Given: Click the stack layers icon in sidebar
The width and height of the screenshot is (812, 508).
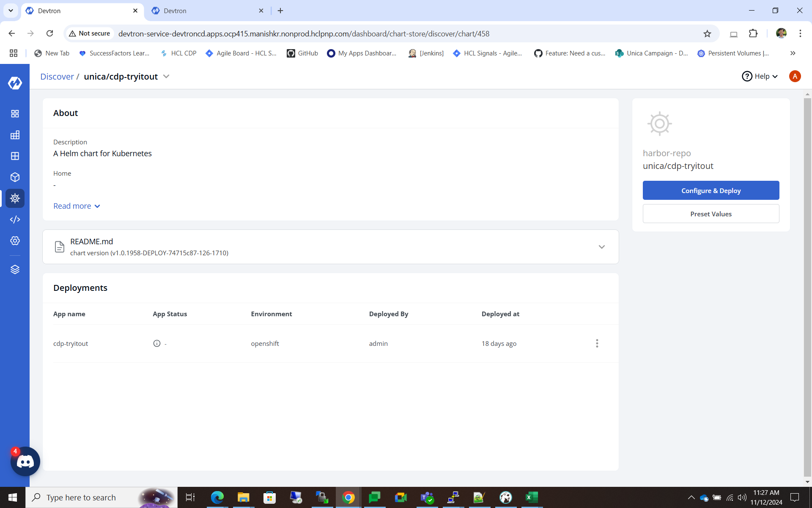Looking at the screenshot, I should 15,270.
